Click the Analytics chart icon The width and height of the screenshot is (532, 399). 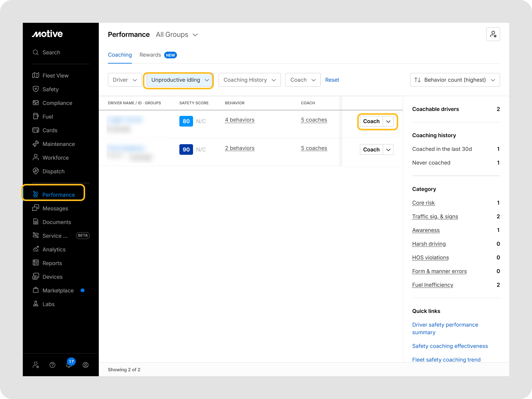(36, 249)
